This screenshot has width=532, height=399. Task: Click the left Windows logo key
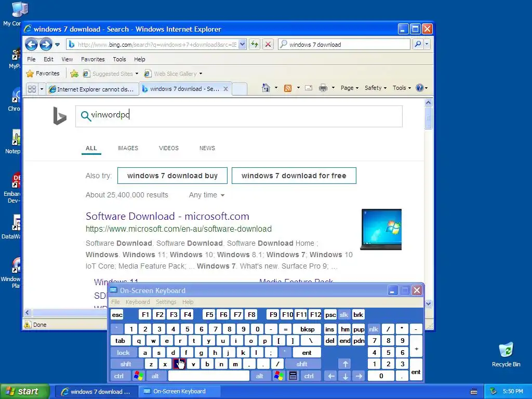click(x=138, y=376)
